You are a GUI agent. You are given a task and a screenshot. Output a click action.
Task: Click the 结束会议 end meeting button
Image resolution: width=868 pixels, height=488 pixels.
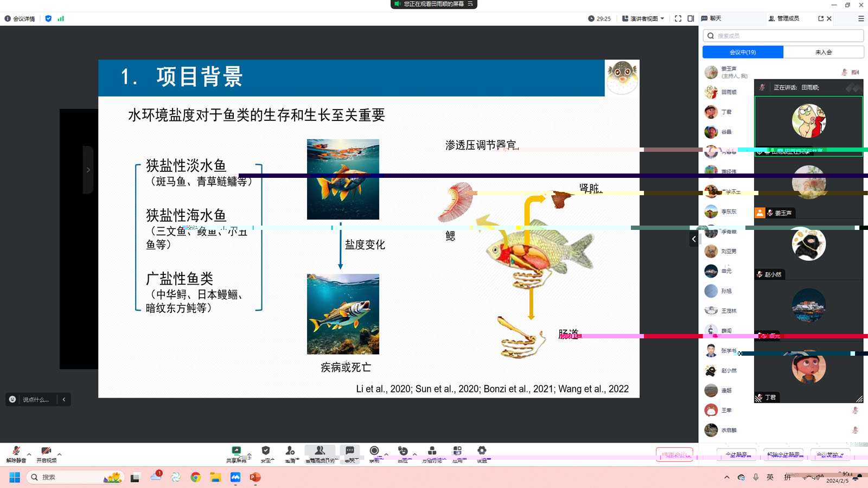pos(674,455)
